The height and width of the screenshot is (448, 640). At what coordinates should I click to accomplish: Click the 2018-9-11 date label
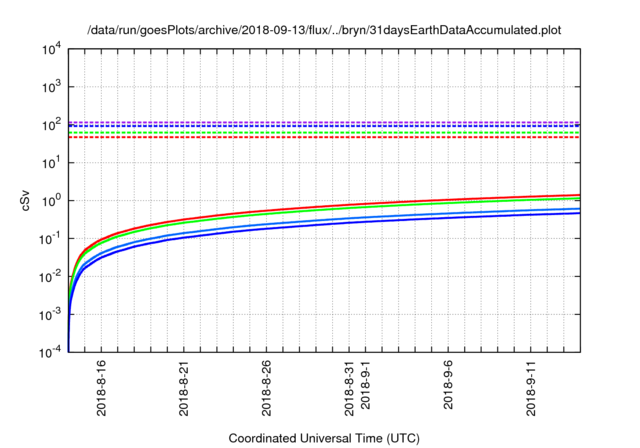tap(531, 388)
